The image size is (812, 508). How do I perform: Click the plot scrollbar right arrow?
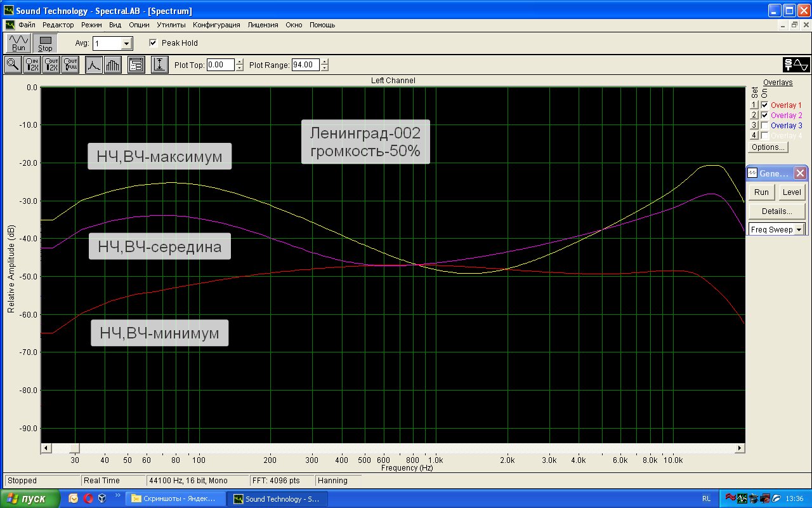[740, 448]
